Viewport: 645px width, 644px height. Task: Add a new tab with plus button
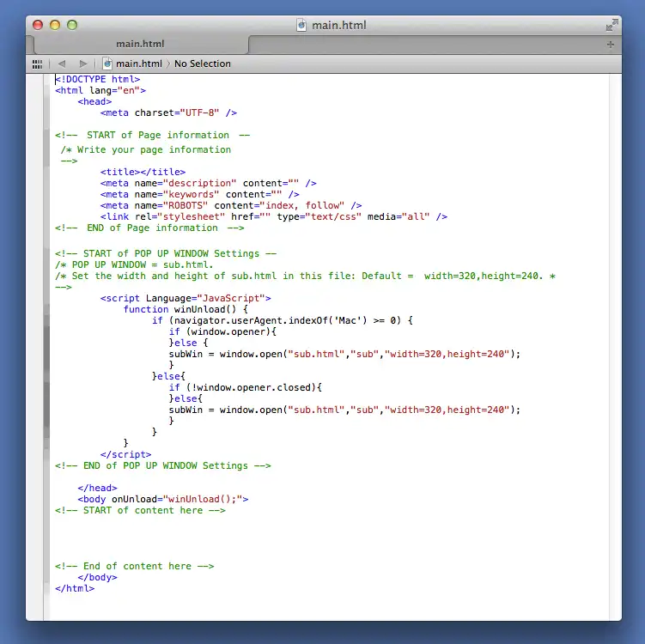[610, 44]
